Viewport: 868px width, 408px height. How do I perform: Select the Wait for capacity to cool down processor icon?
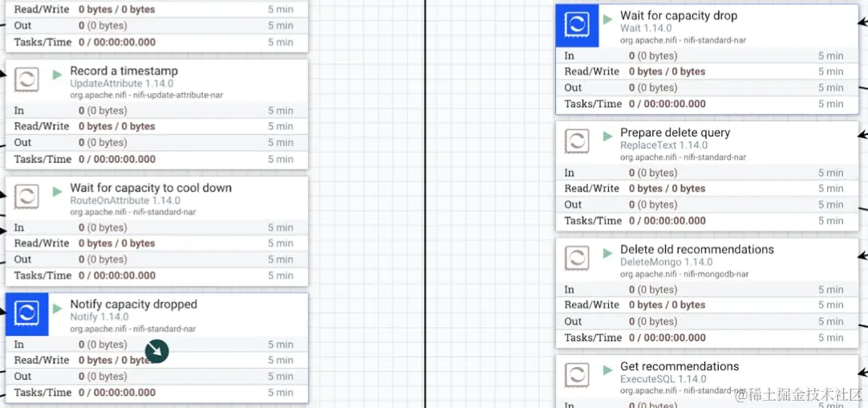point(26,197)
